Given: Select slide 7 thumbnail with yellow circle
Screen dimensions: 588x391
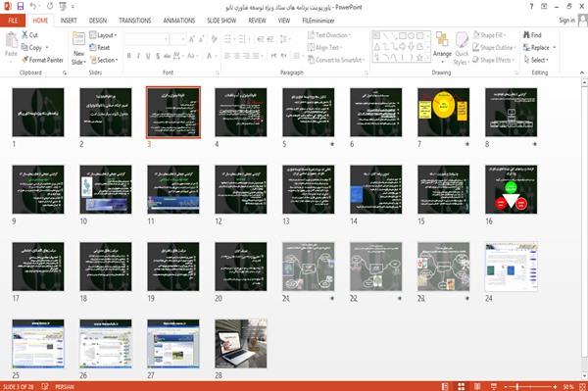Looking at the screenshot, I should pyautogui.click(x=443, y=112).
